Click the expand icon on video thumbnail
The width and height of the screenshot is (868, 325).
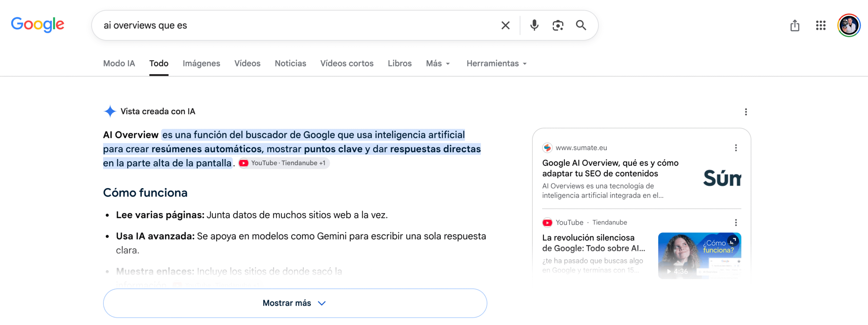pos(733,241)
